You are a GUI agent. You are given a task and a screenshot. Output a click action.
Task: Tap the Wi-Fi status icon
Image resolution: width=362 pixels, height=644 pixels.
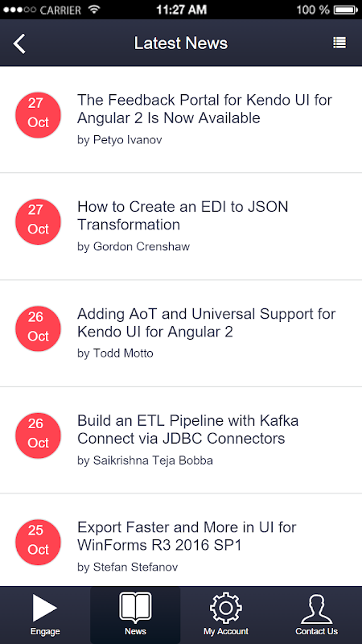(94, 9)
